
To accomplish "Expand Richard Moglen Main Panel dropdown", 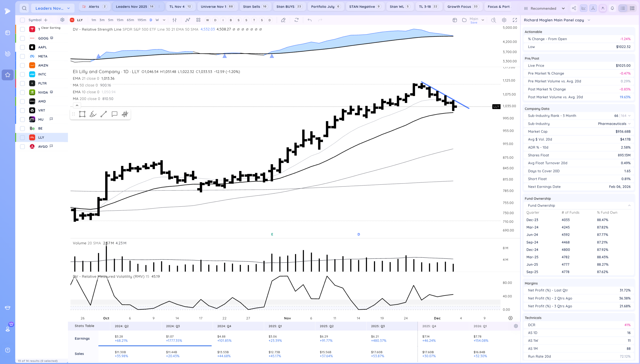I will tap(589, 20).
